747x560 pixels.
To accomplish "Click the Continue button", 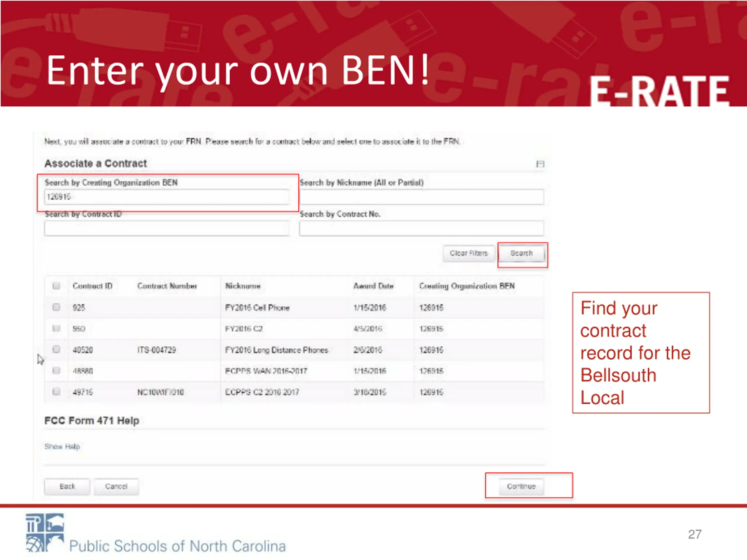I will (521, 487).
